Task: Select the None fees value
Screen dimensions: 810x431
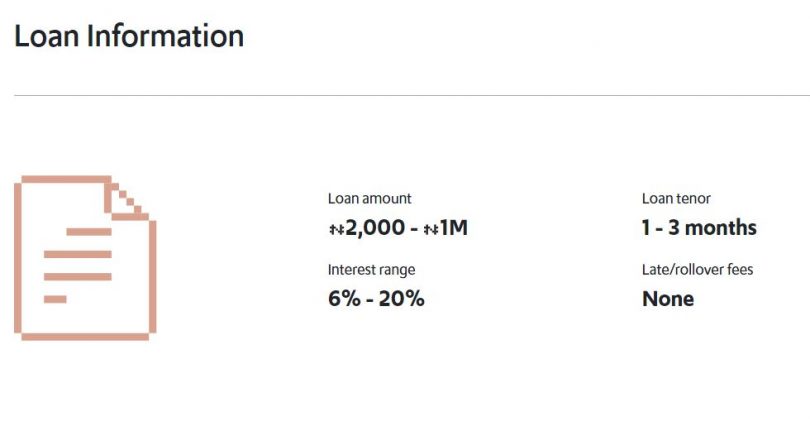Action: [668, 299]
